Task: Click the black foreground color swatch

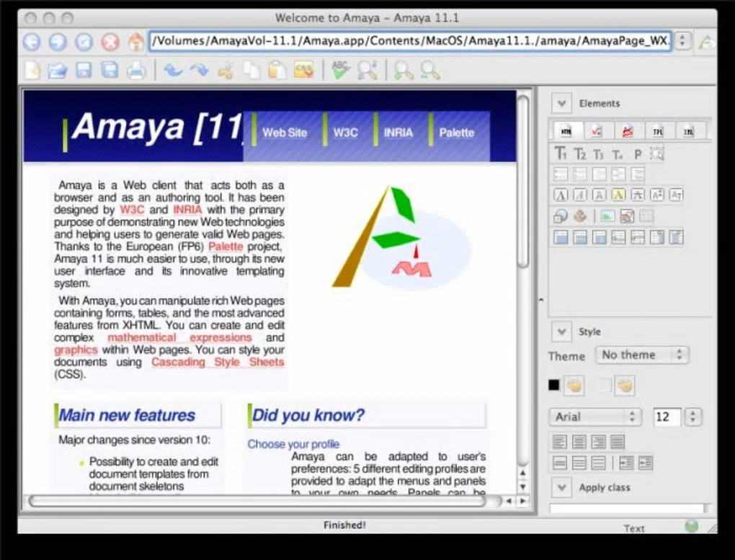Action: pos(553,385)
